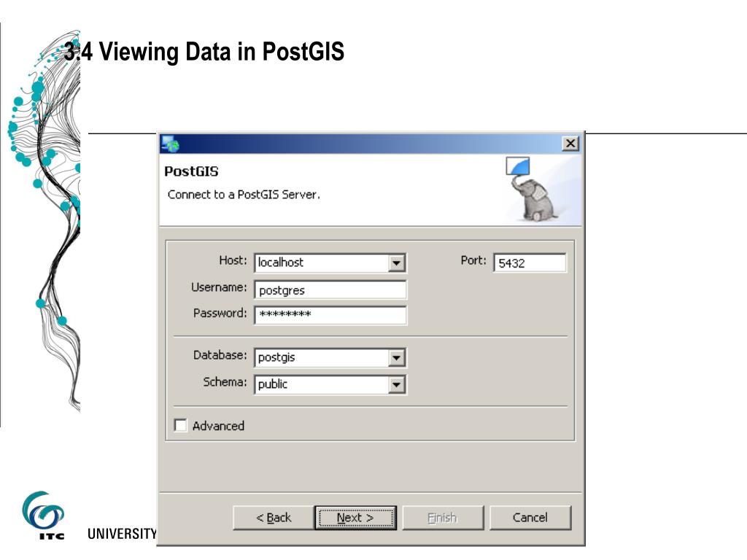This screenshot has width=747, height=560.
Task: Click the bold PostGIS heading in dialog
Action: pos(191,171)
